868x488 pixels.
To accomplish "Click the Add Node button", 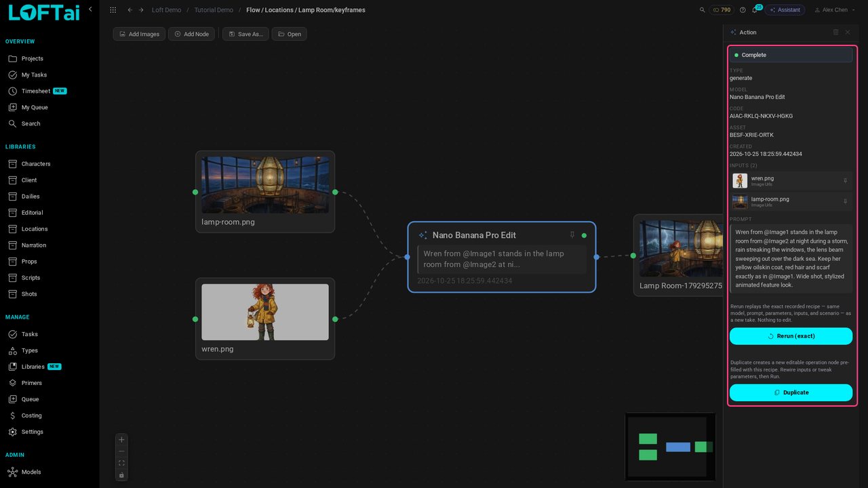I will point(192,34).
